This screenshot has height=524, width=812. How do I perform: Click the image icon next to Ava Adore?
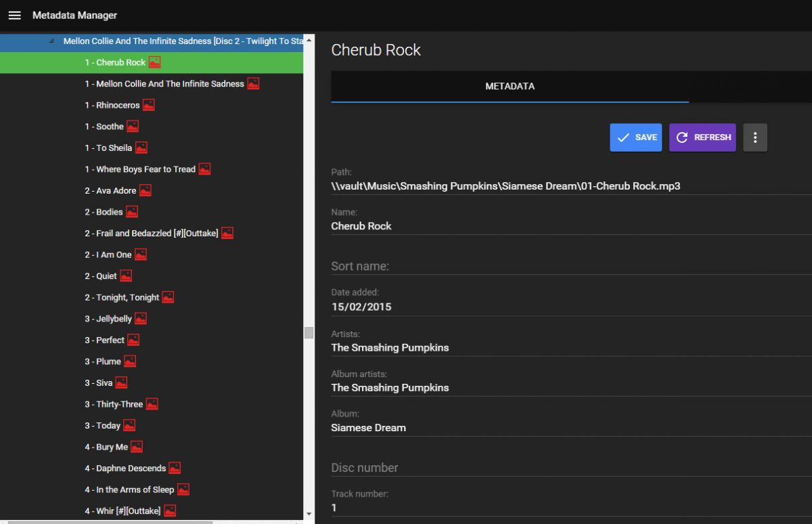pos(145,190)
